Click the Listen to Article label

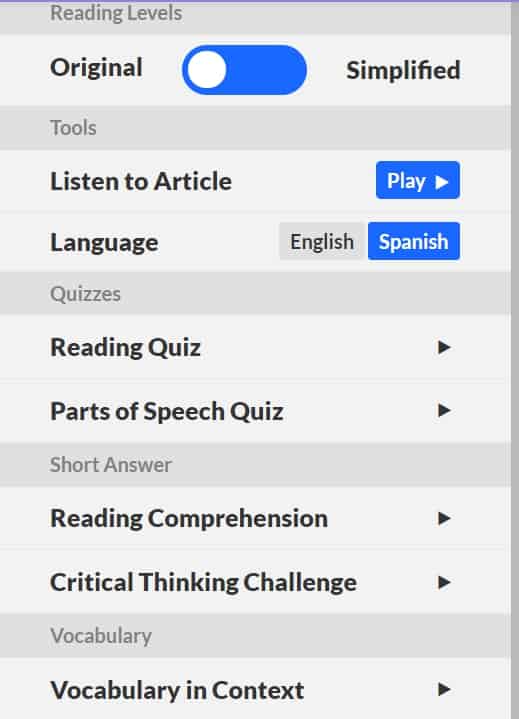(x=141, y=181)
